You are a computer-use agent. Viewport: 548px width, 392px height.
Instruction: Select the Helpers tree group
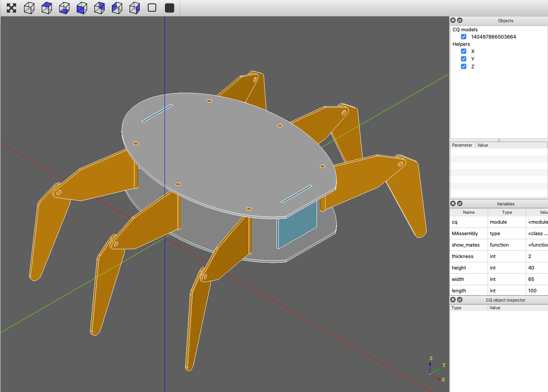click(x=461, y=44)
